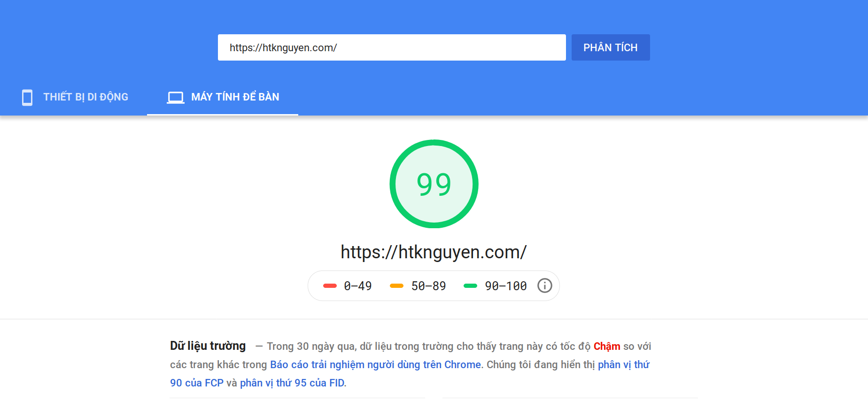Screen dimensions: 868x409
Task: Click the https://htknguyen.com/ heading below score
Action: (x=434, y=252)
